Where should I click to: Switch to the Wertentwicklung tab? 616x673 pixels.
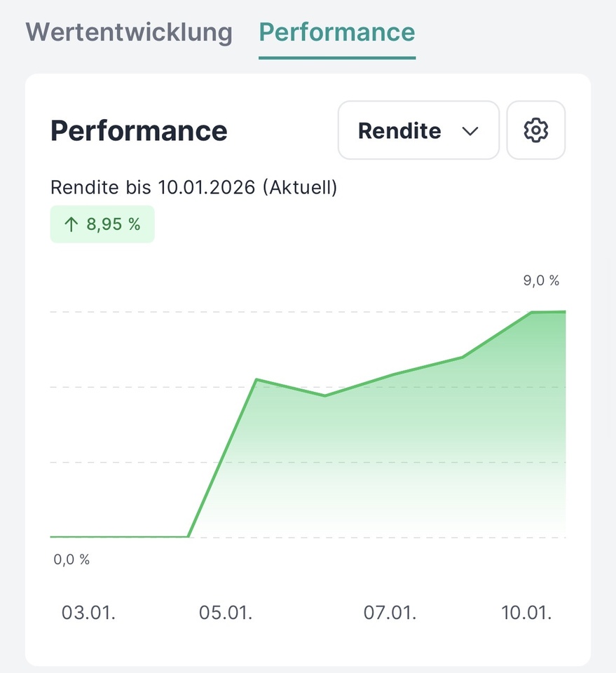[129, 32]
